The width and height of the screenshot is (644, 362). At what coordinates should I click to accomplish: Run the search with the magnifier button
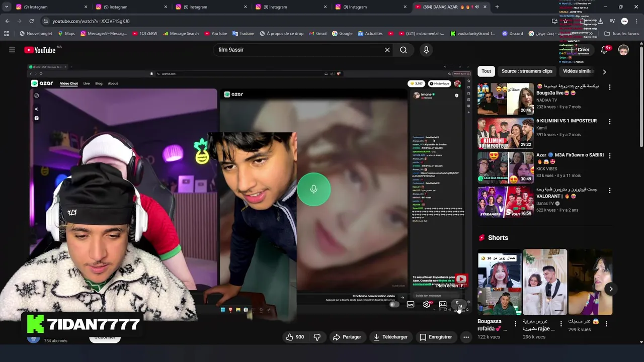click(404, 50)
